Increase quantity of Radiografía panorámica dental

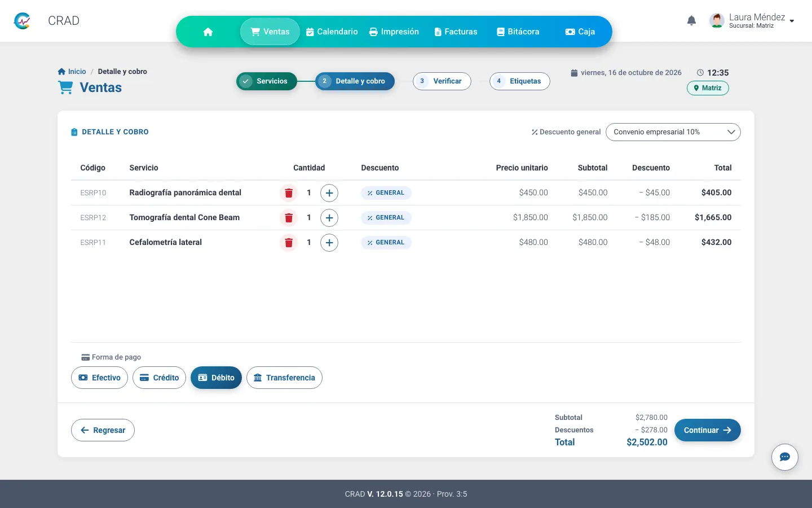[329, 193]
